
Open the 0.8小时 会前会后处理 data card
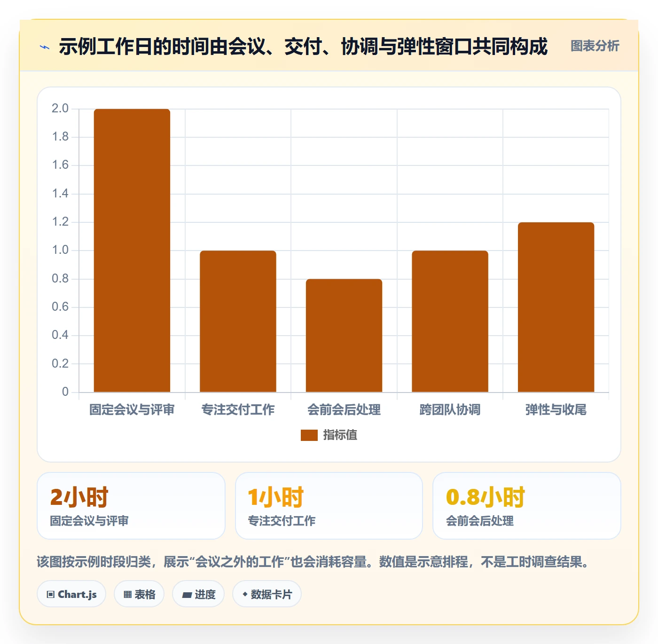click(527, 506)
